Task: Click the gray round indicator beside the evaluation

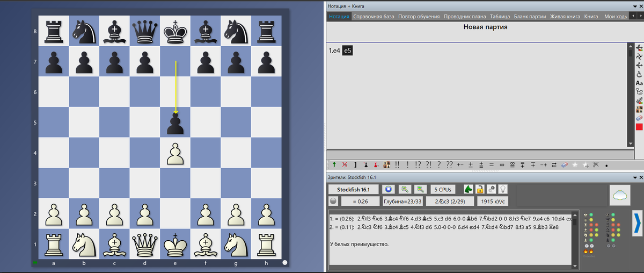Action: pos(333,202)
